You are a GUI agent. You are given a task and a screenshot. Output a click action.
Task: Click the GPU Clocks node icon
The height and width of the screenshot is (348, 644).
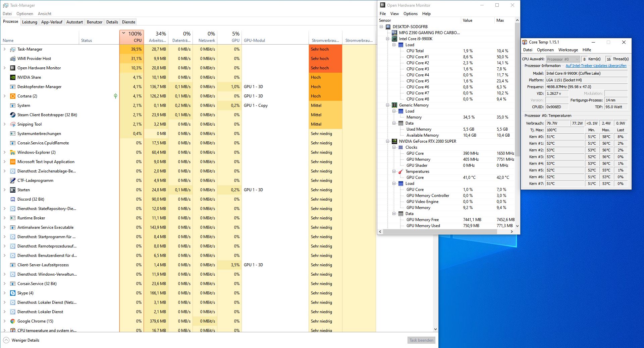401,147
